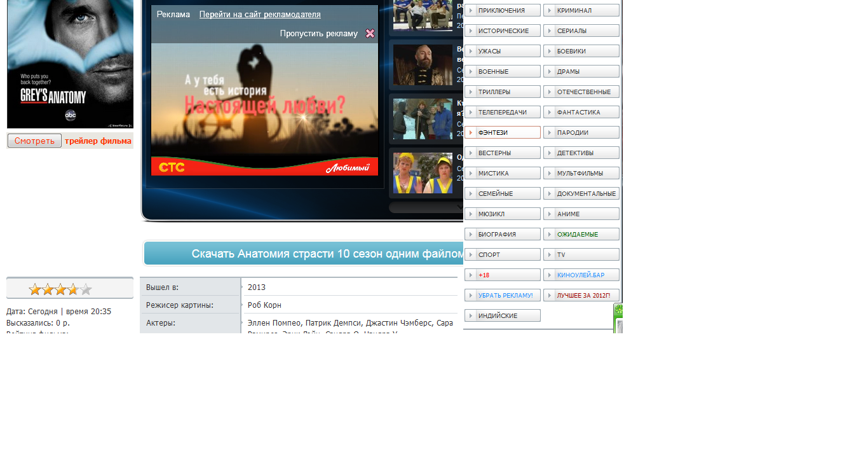Screen dimensions: 868x463
Task: Open the 'Телепередачи' category button
Action: pyautogui.click(x=503, y=113)
